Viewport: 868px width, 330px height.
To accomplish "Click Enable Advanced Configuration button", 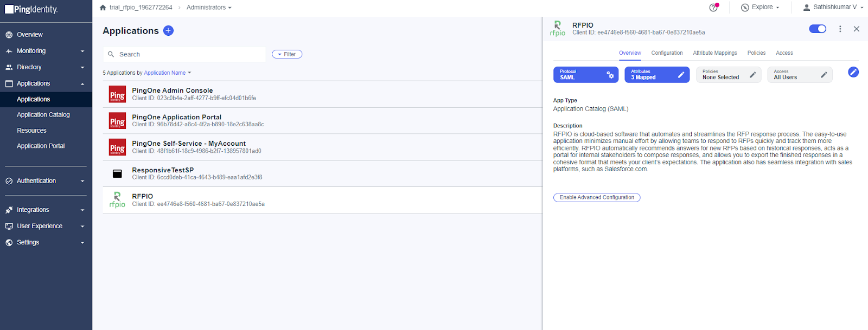I will click(597, 197).
